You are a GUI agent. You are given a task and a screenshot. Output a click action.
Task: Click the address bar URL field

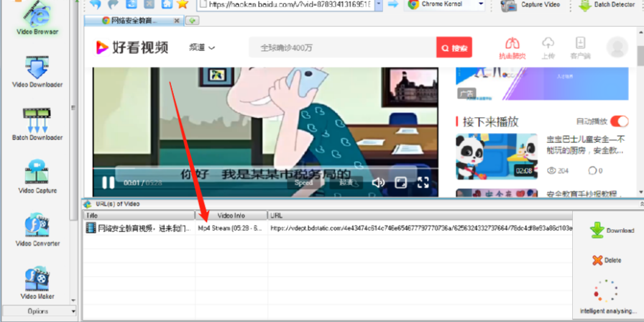285,4
